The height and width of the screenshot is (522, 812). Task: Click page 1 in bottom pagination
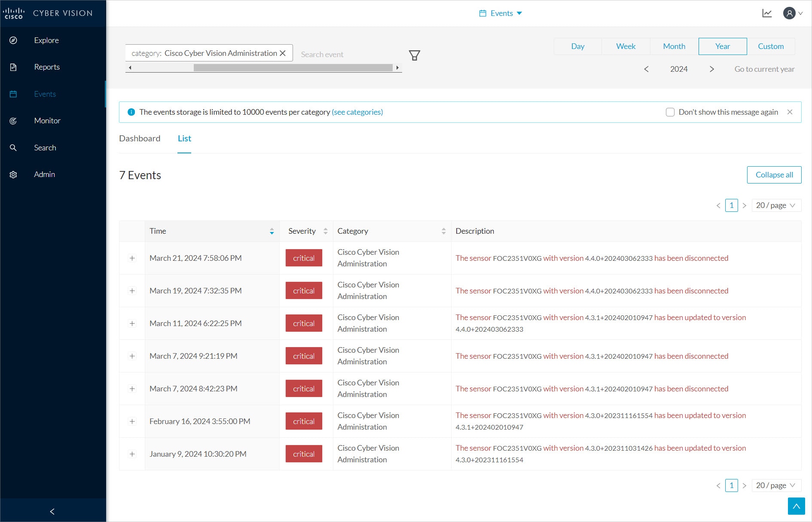pos(731,485)
